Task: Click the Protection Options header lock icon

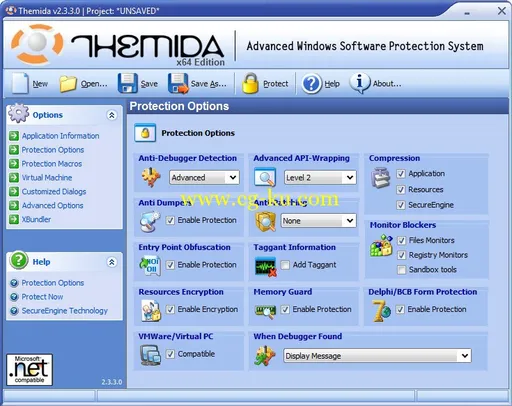Action: click(145, 133)
